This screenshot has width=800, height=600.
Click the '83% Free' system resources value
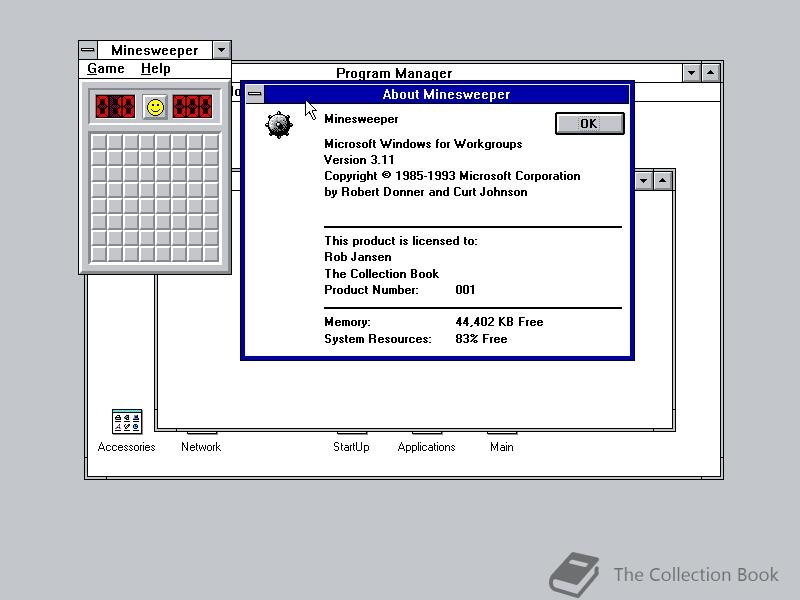point(481,339)
